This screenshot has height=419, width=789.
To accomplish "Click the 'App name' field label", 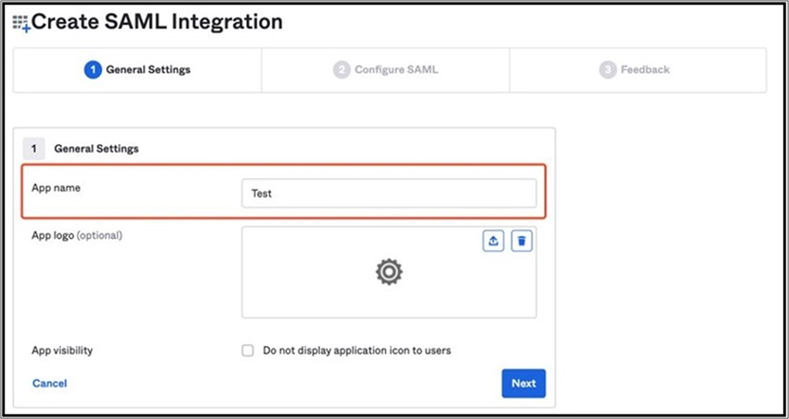I will pyautogui.click(x=56, y=186).
